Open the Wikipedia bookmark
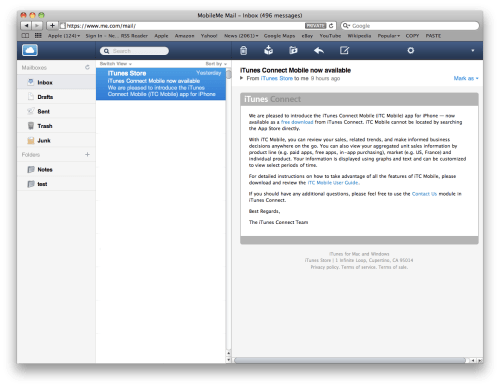 [359, 36]
